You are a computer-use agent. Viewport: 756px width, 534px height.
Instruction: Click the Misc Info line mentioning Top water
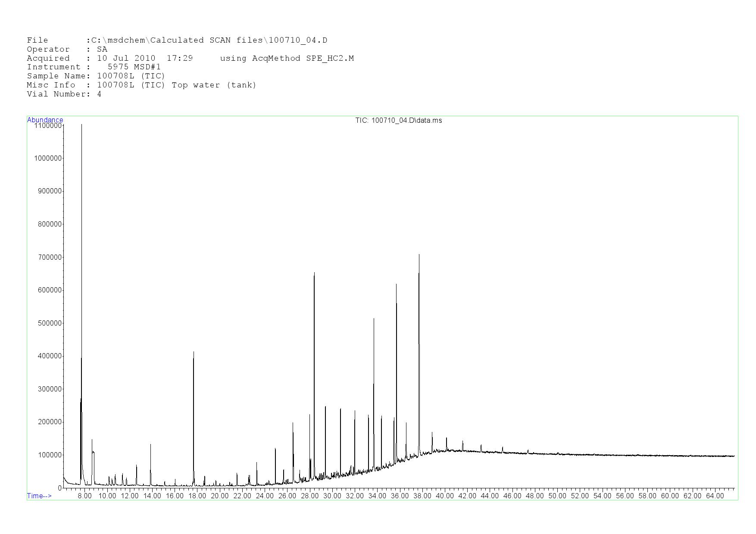(141, 85)
